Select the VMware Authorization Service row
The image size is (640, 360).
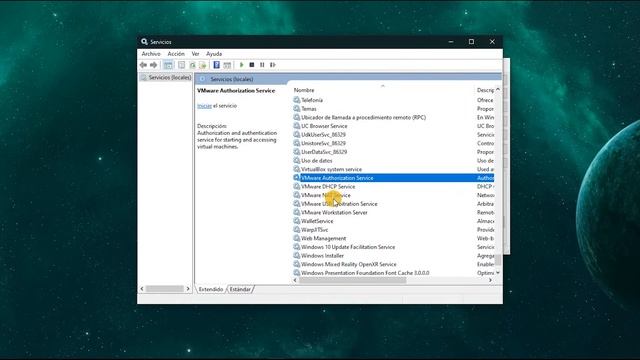(x=393, y=178)
